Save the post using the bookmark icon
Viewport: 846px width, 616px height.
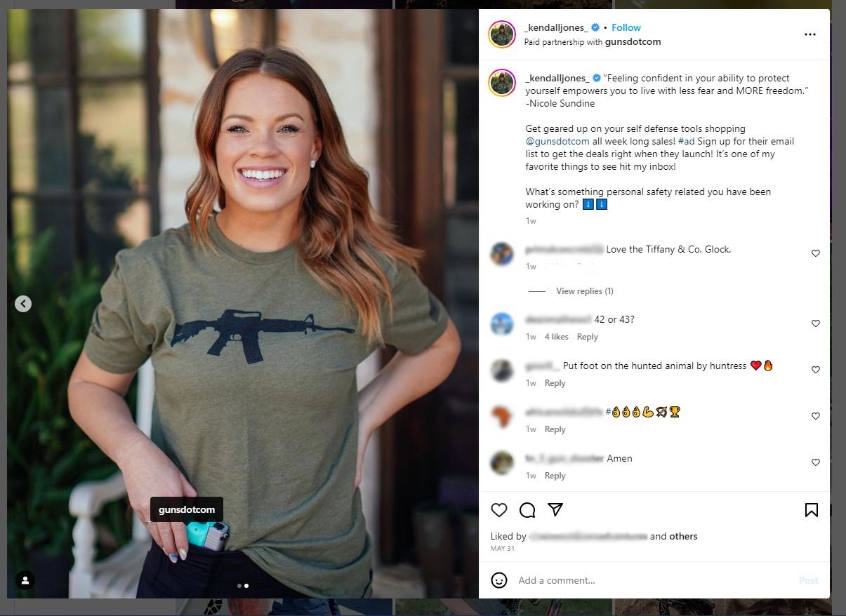tap(811, 510)
